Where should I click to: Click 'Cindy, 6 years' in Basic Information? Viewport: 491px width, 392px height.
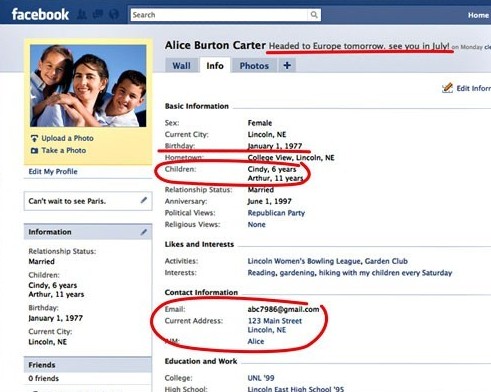tap(272, 169)
